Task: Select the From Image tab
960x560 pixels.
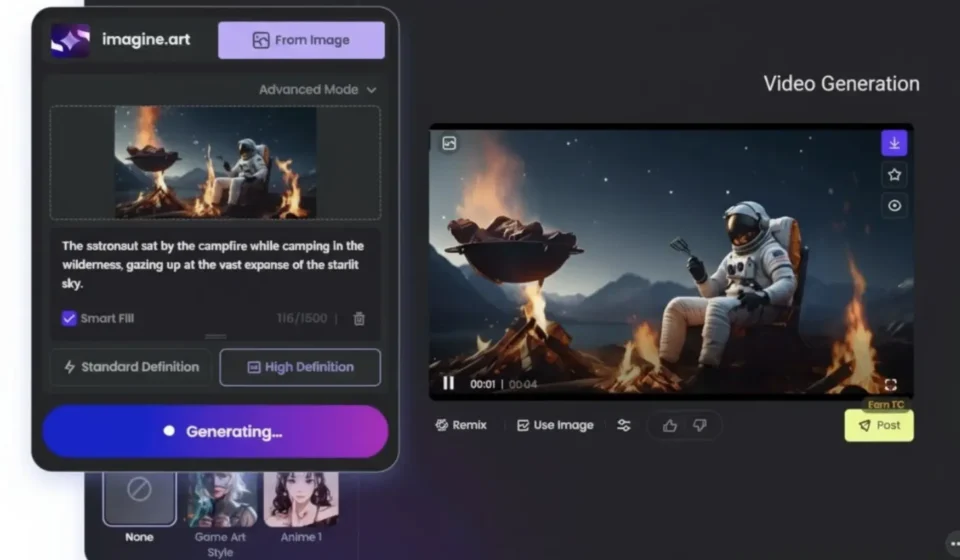Action: 301,40
